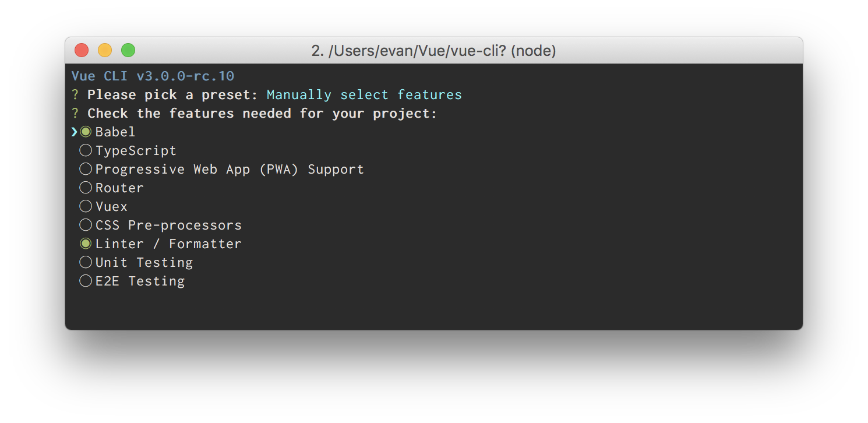
Task: Click the yellow minimize traffic light button
Action: click(105, 50)
